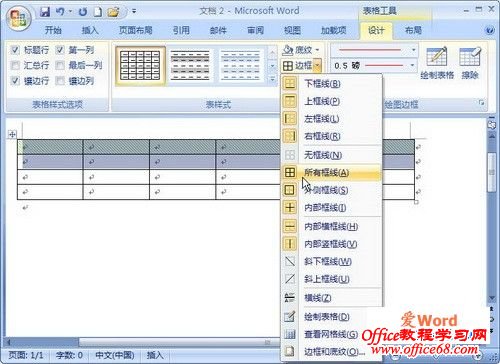Choose All Borders icon (所有框线)
The width and height of the screenshot is (500, 364).
[x=290, y=172]
